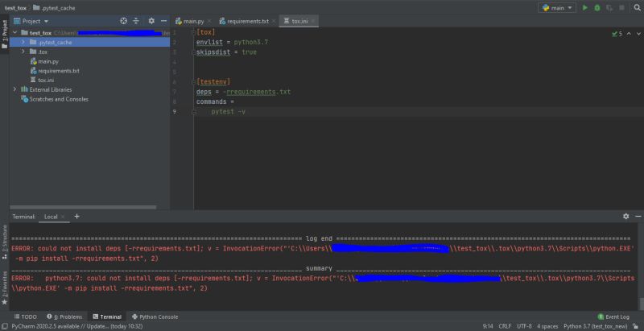Collapse the test_tox root folder
Viewport: 644px width, 331px height.
[15, 33]
